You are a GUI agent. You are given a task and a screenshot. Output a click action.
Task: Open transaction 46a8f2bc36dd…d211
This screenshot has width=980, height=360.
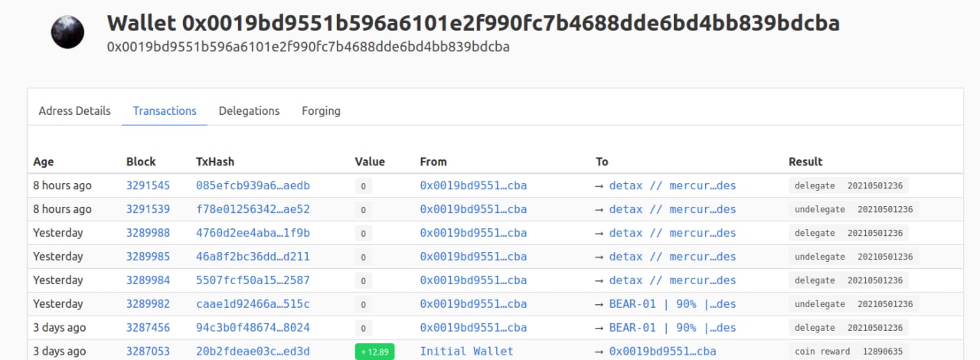point(253,257)
